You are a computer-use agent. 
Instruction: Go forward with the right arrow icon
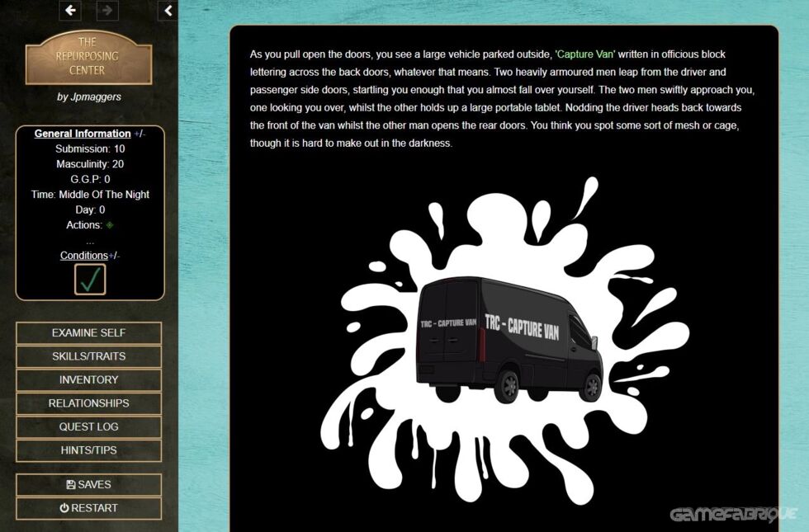[x=107, y=10]
